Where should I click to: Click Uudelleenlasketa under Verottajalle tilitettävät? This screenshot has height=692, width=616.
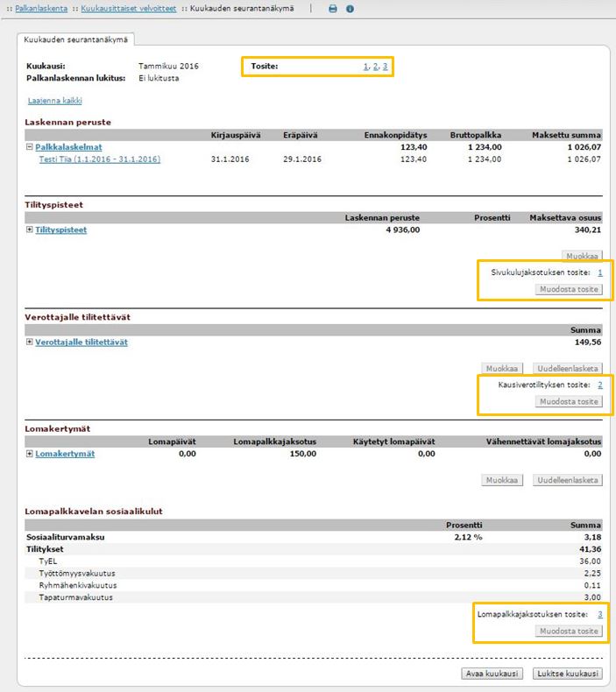[x=568, y=368]
